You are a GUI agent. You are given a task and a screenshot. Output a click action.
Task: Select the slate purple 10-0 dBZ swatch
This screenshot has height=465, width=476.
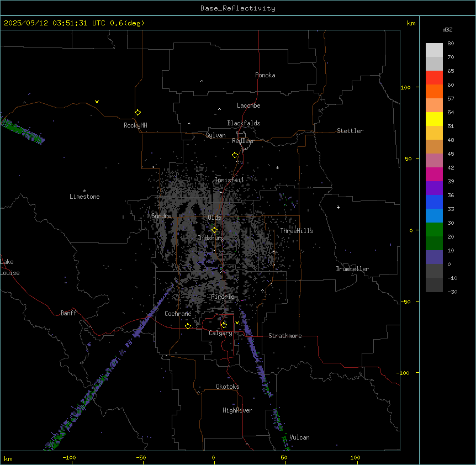coord(434,257)
